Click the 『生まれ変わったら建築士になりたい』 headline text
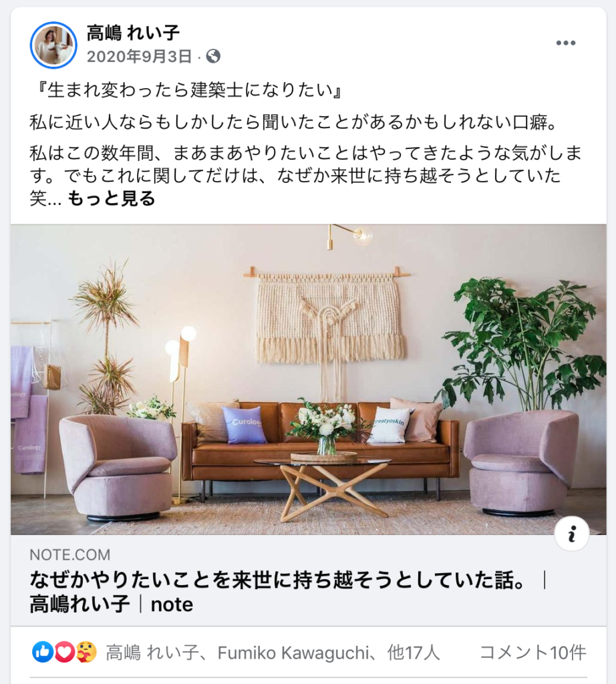Viewport: 616px width, 684px height. [x=188, y=90]
